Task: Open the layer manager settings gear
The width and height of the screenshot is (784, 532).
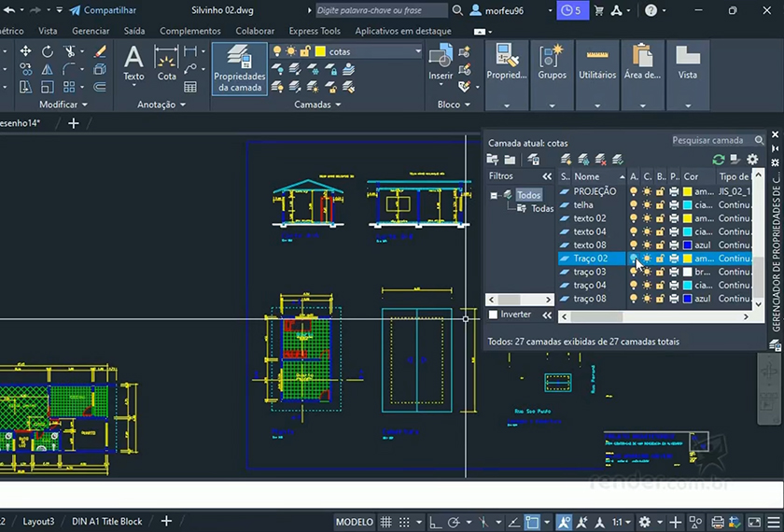Action: pos(752,160)
